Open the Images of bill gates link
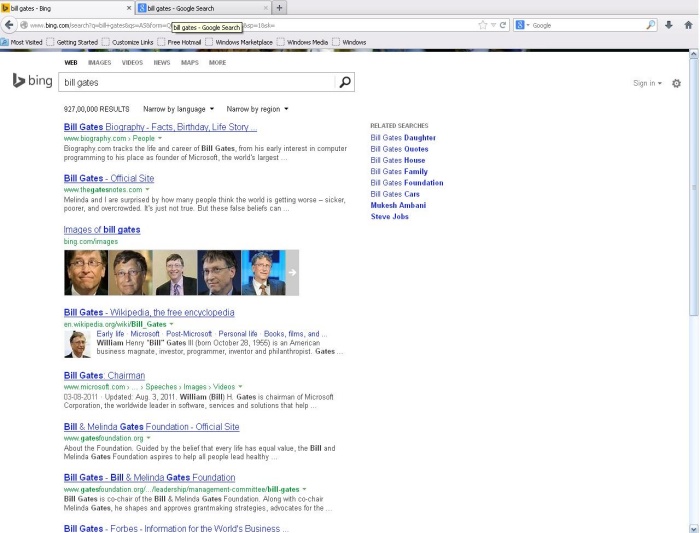Image resolution: width=700 pixels, height=533 pixels. 102,229
